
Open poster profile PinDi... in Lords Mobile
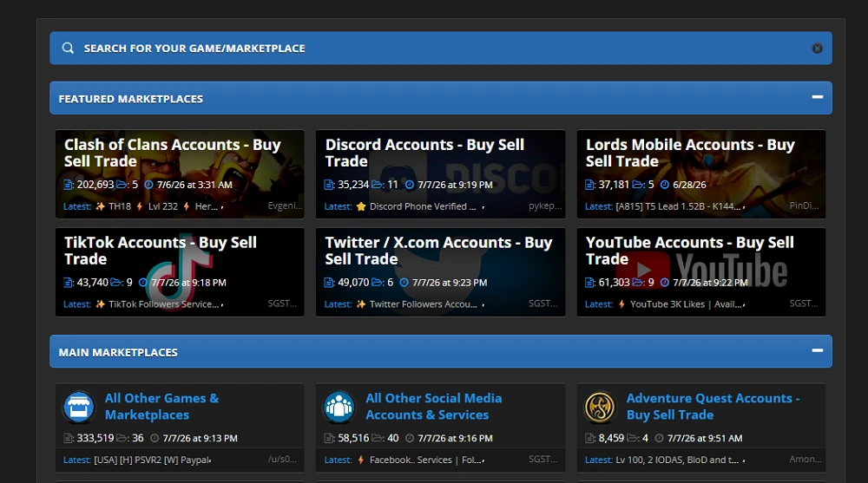point(805,206)
